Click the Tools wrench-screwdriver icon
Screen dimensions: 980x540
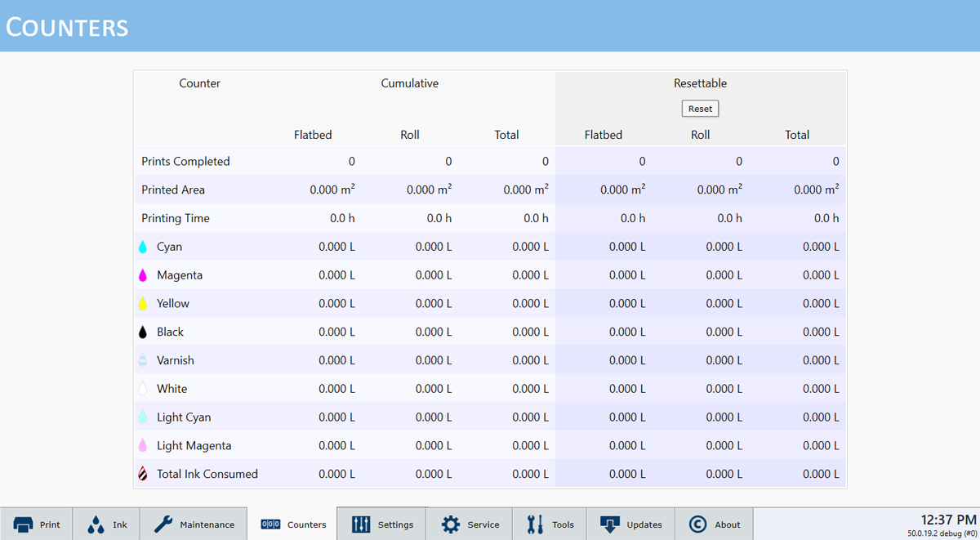click(x=536, y=524)
